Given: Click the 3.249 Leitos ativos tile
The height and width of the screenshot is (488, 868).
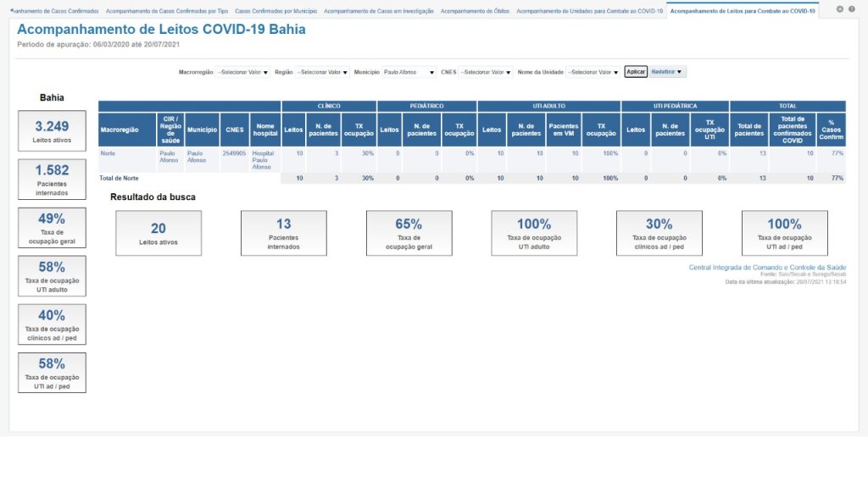Looking at the screenshot, I should click(52, 130).
